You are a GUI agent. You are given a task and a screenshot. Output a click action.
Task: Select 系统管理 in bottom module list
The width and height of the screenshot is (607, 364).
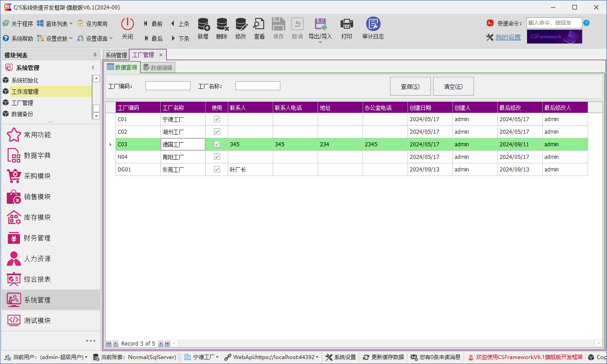pyautogui.click(x=51, y=300)
